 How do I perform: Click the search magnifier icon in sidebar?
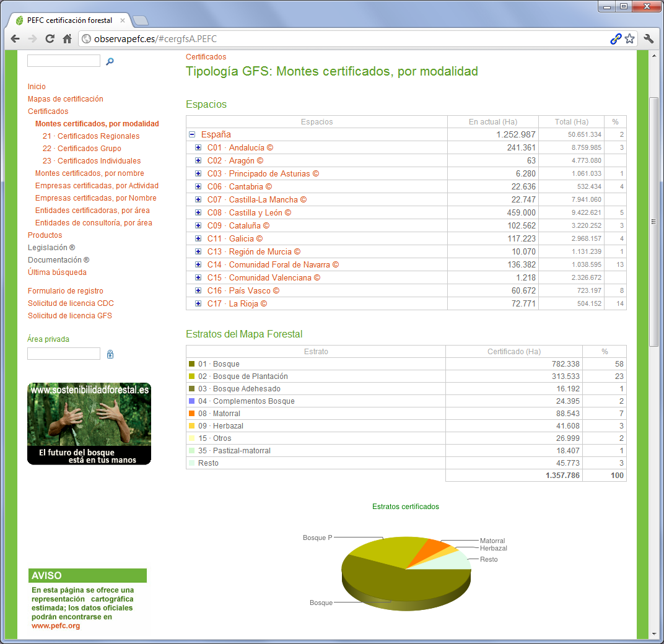(110, 61)
